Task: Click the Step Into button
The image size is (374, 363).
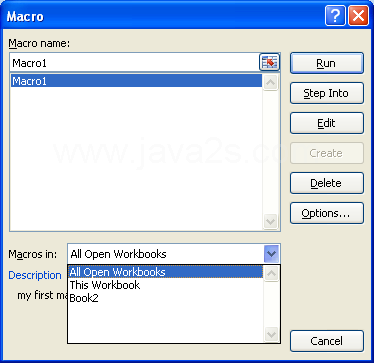Action: click(327, 93)
